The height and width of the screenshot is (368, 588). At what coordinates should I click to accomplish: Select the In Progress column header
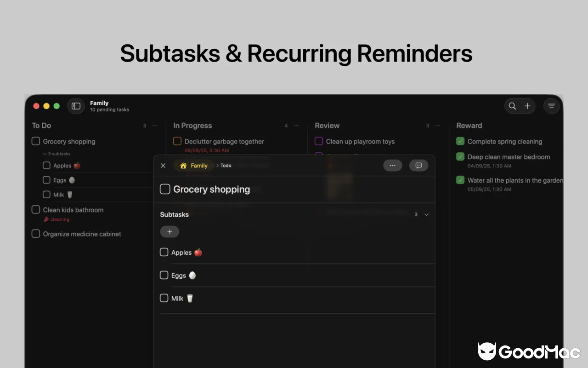(192, 126)
